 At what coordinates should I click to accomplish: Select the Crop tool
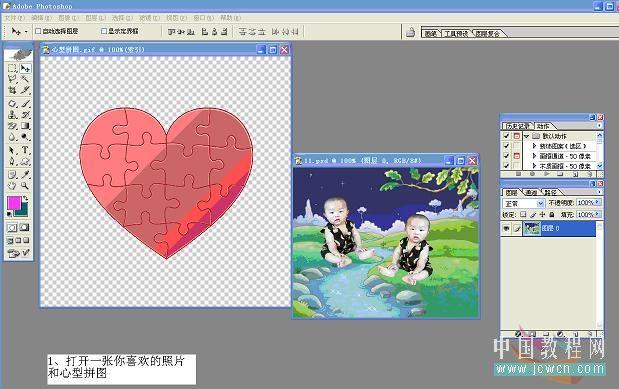[12, 90]
